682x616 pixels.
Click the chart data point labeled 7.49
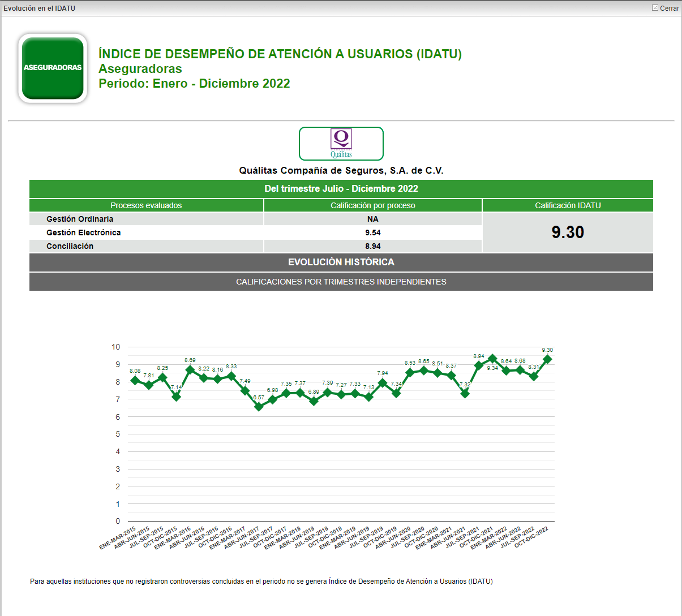(245, 391)
